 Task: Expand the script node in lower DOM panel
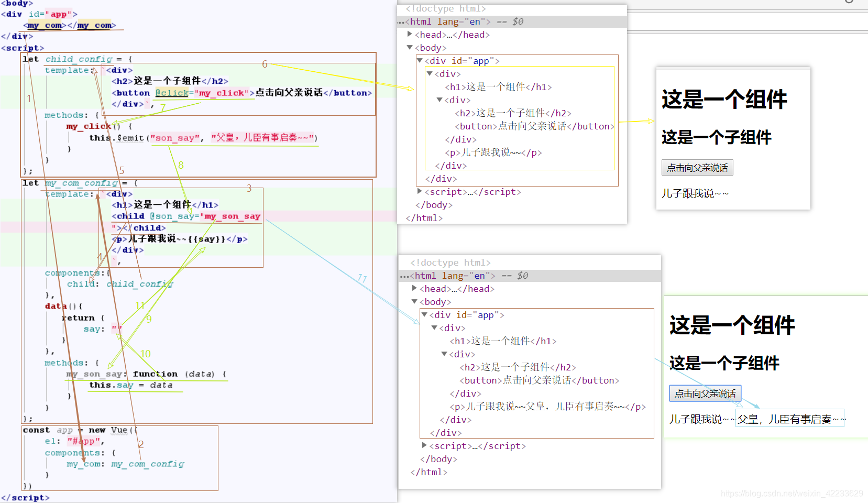(424, 445)
